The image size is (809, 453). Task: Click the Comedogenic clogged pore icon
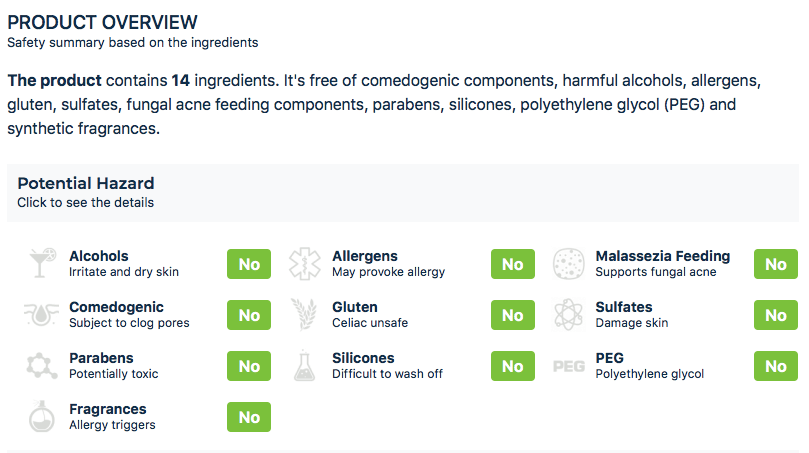(42, 315)
